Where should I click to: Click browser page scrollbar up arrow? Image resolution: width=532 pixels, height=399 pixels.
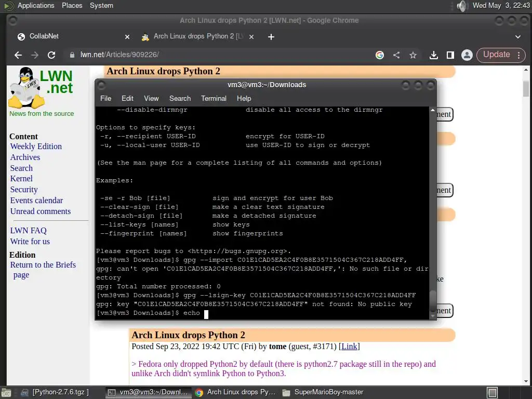(x=526, y=70)
